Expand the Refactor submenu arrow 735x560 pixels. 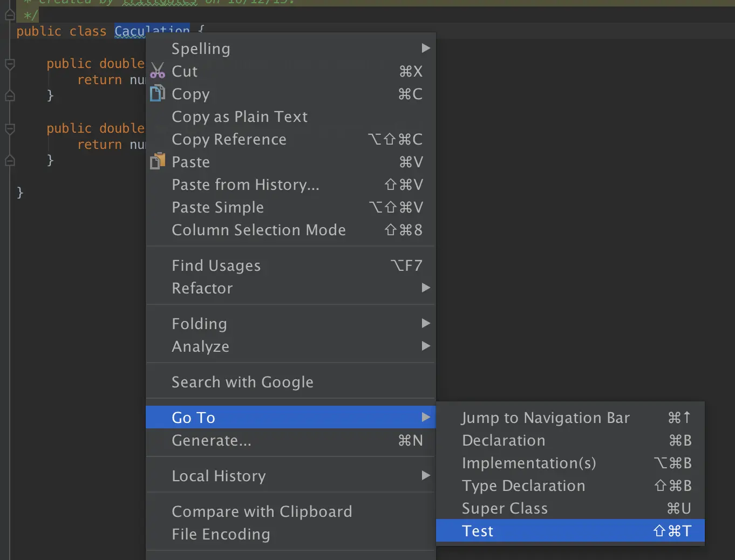(426, 288)
